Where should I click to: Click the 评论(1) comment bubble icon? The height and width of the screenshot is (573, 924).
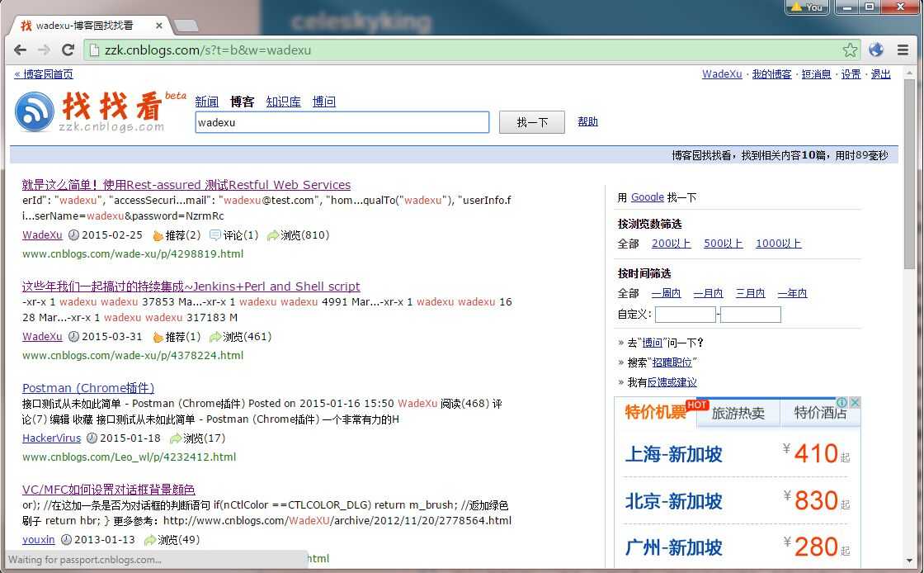[215, 235]
